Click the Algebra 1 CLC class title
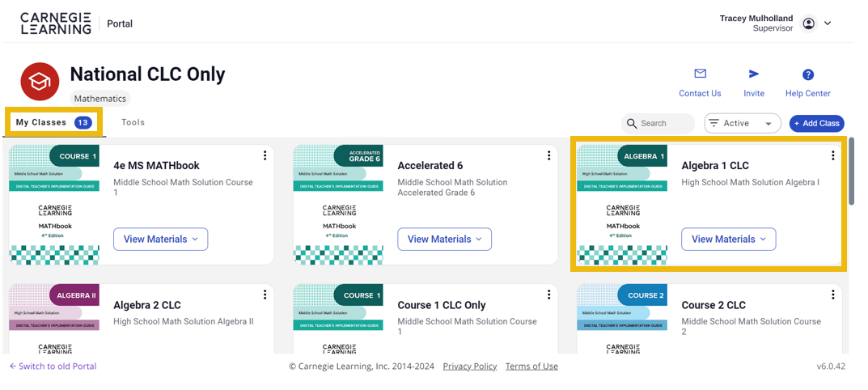 coord(715,165)
